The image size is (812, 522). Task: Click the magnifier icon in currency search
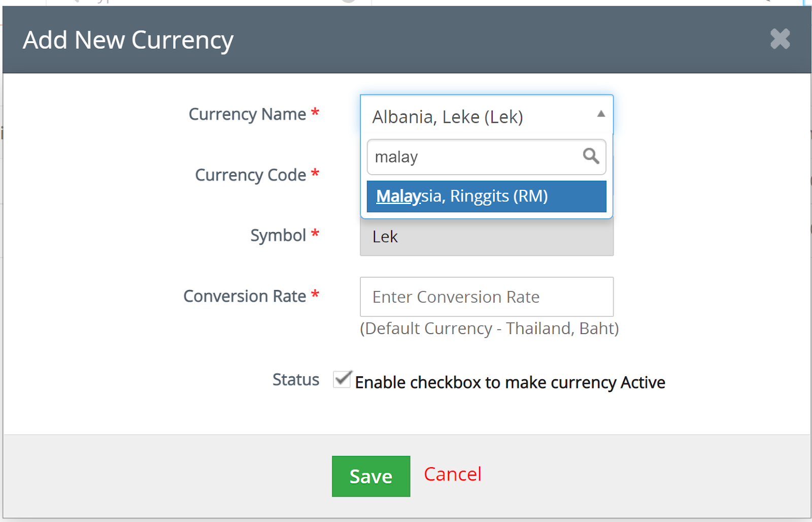point(591,156)
